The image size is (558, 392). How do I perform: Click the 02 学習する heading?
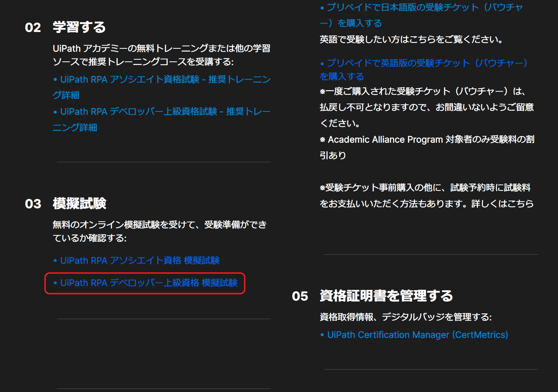(x=65, y=27)
